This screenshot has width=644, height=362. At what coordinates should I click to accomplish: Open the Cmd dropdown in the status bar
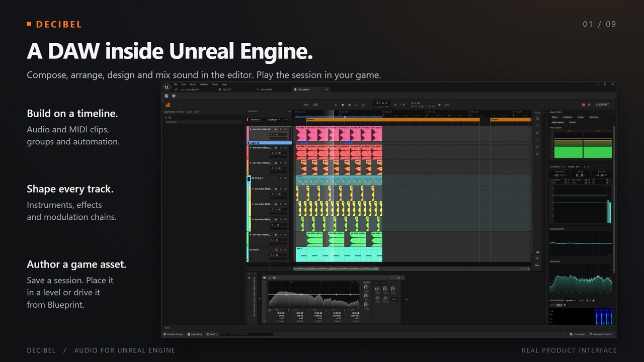[213, 334]
